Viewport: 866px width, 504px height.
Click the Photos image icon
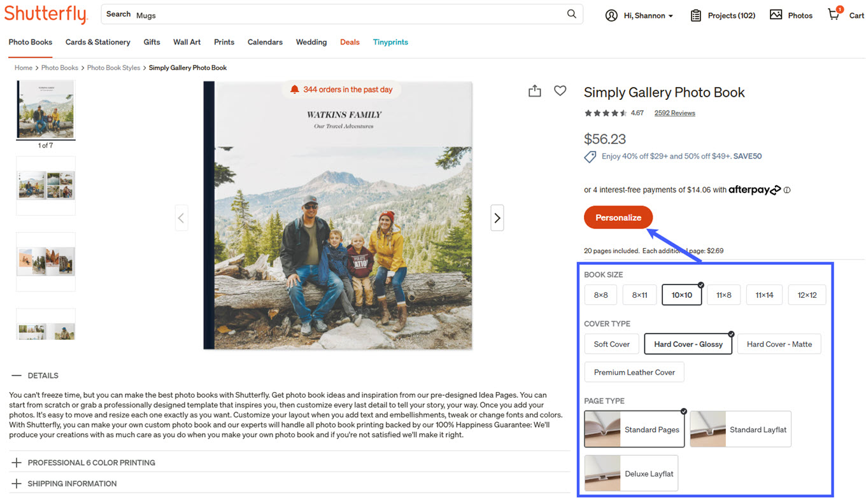coord(776,15)
